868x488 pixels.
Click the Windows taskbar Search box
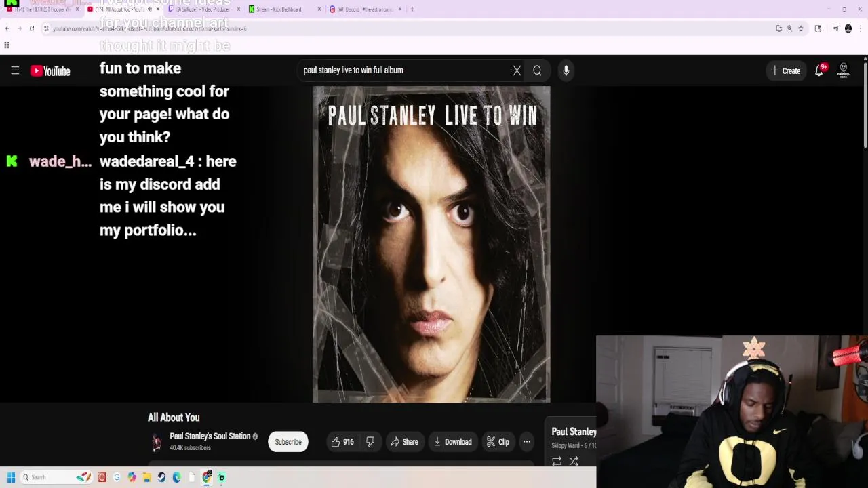tap(57, 477)
